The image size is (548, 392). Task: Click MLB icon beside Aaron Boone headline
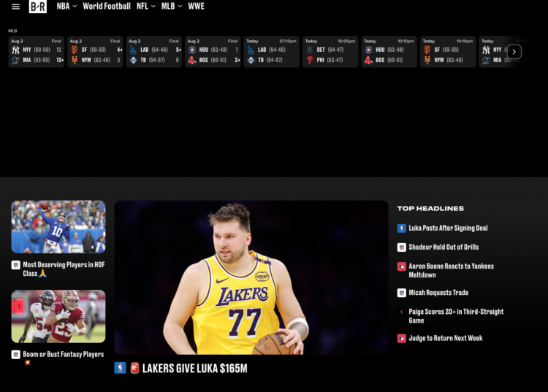[402, 266]
